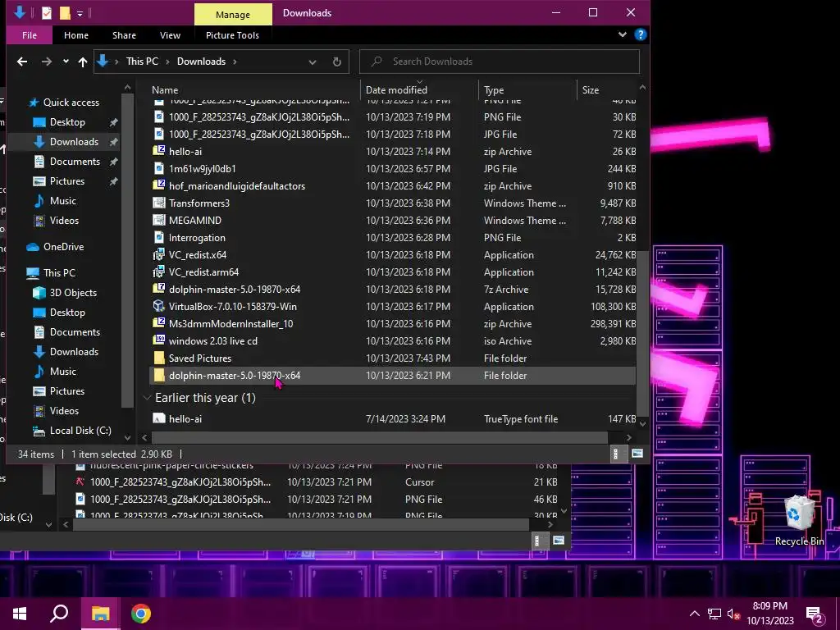Image resolution: width=840 pixels, height=630 pixels.
Task: Click the file list horizontal scrollbar
Action: [x=379, y=438]
